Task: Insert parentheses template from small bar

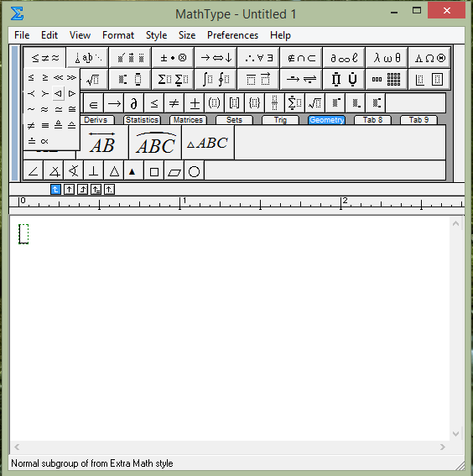Action: (x=214, y=103)
